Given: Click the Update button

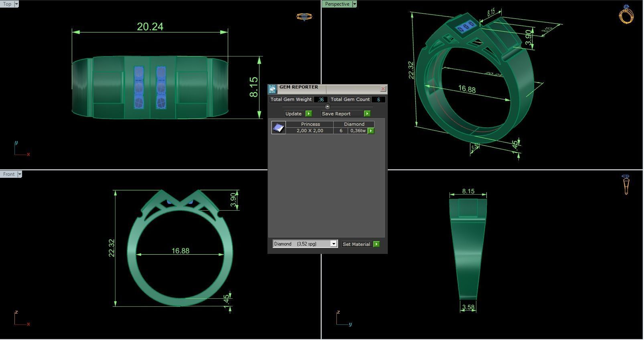Looking at the screenshot, I should pos(294,114).
